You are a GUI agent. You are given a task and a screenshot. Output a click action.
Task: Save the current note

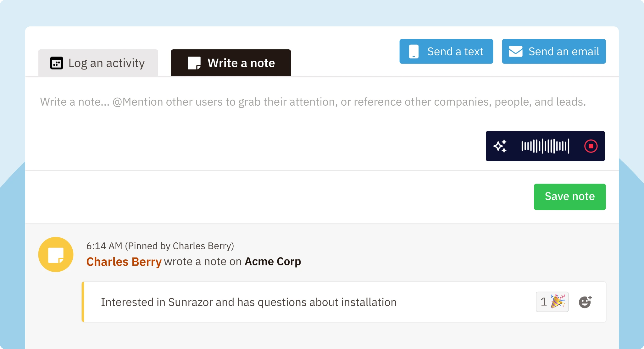(x=569, y=197)
